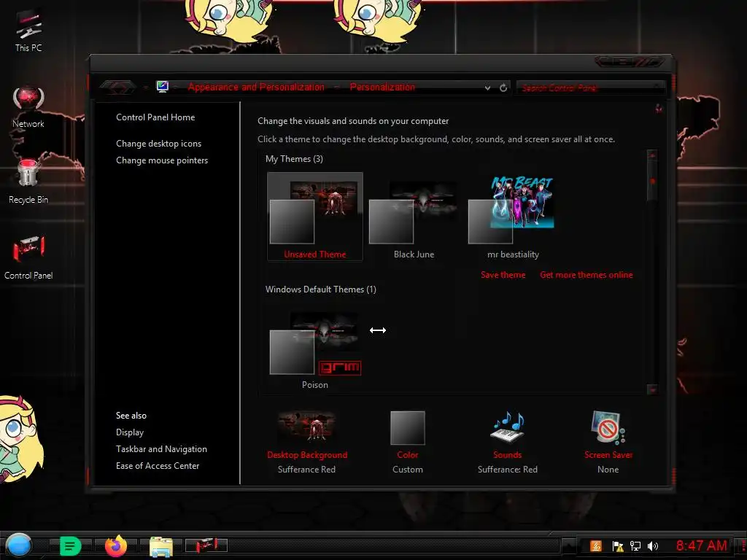
Task: Click the show hidden tray icons arrow
Action: pyautogui.click(x=568, y=545)
